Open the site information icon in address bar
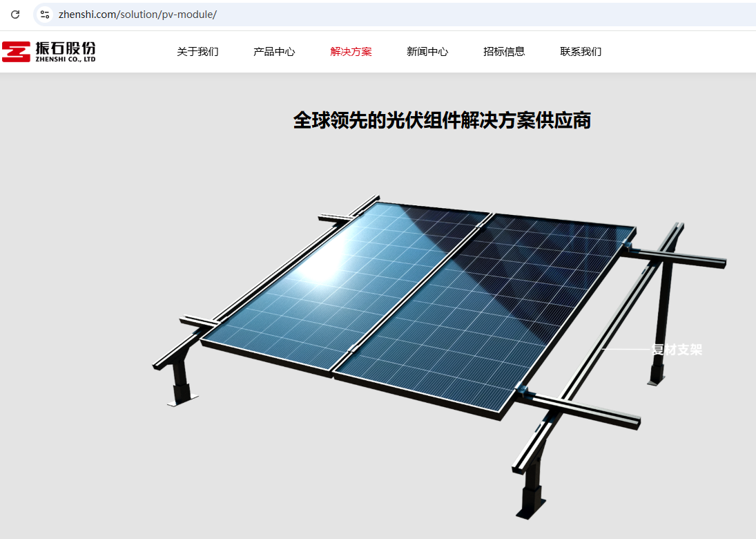Image resolution: width=756 pixels, height=539 pixels. point(45,15)
